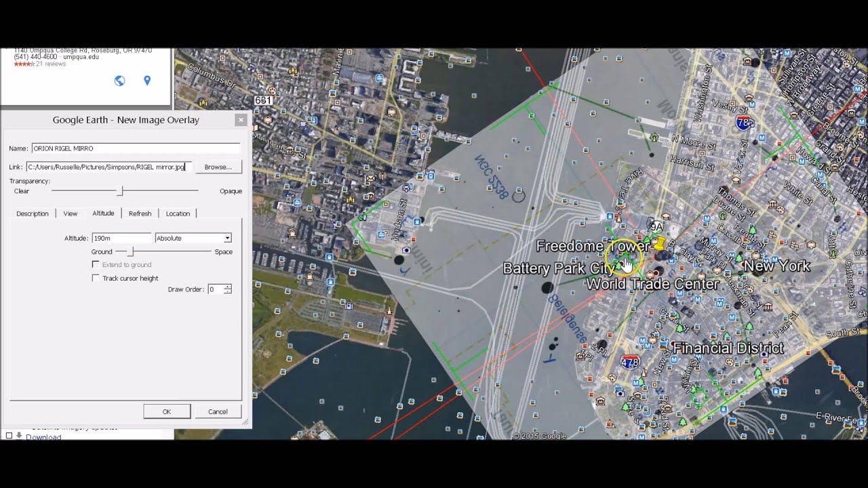868x488 pixels.
Task: Click the World Trade Center map label
Action: (x=652, y=284)
